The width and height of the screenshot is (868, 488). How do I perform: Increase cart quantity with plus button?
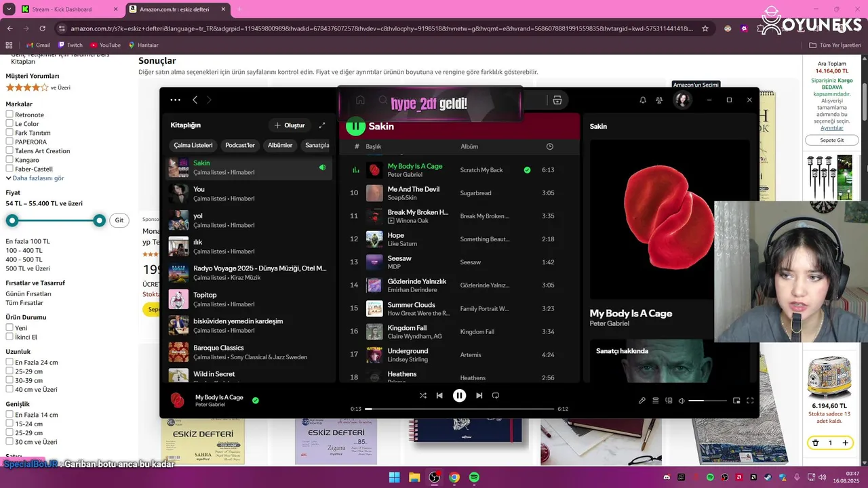click(x=845, y=443)
